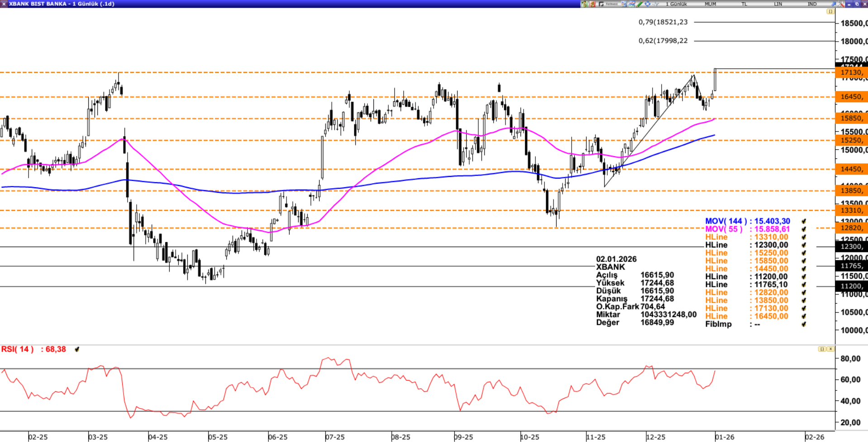
Task: Open the 1 Günlük period dropdown
Action: (x=676, y=4)
